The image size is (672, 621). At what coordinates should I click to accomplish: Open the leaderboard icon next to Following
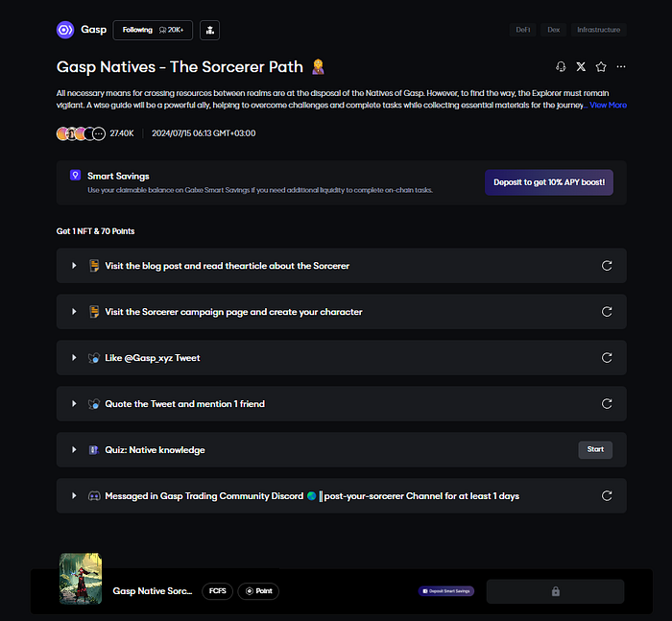pos(209,30)
